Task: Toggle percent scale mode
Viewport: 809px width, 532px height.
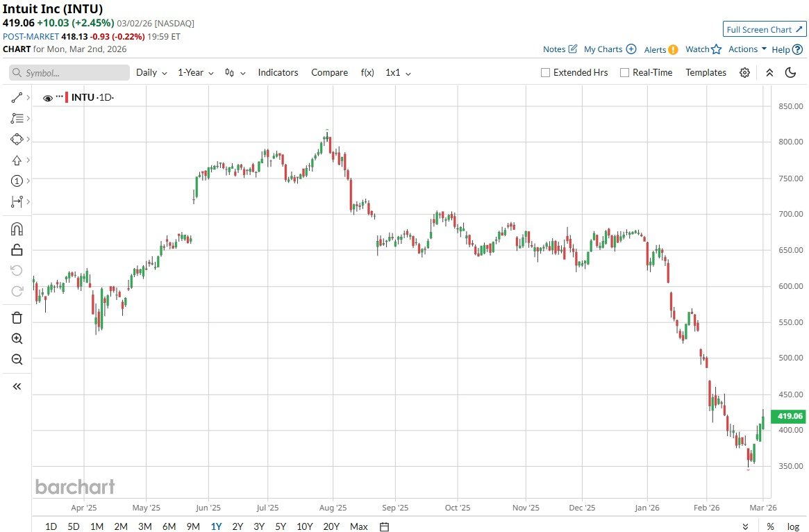Action: click(770, 526)
